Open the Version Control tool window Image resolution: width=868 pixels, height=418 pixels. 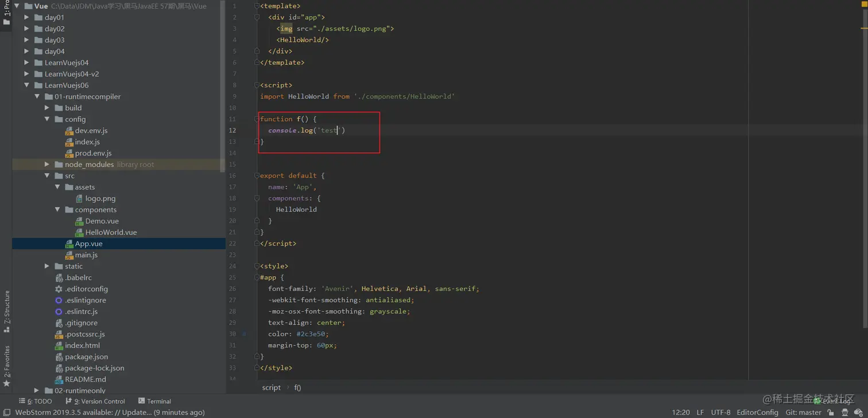[x=95, y=401]
